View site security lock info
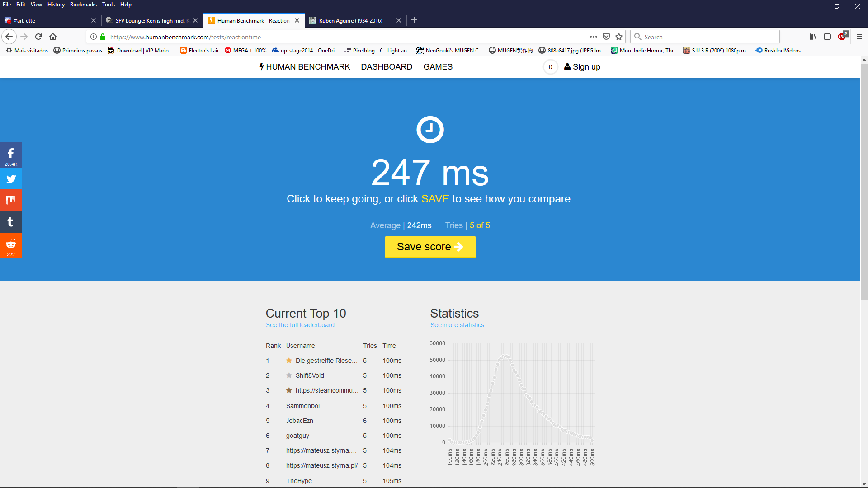The image size is (868, 488). [x=103, y=37]
